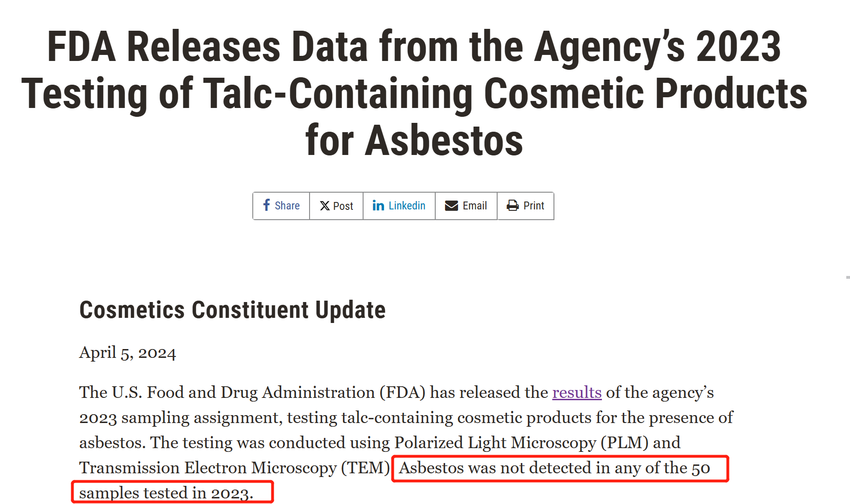This screenshot has height=504, width=850.
Task: Click highlighted "samples tested in 2023" text
Action: point(166,492)
